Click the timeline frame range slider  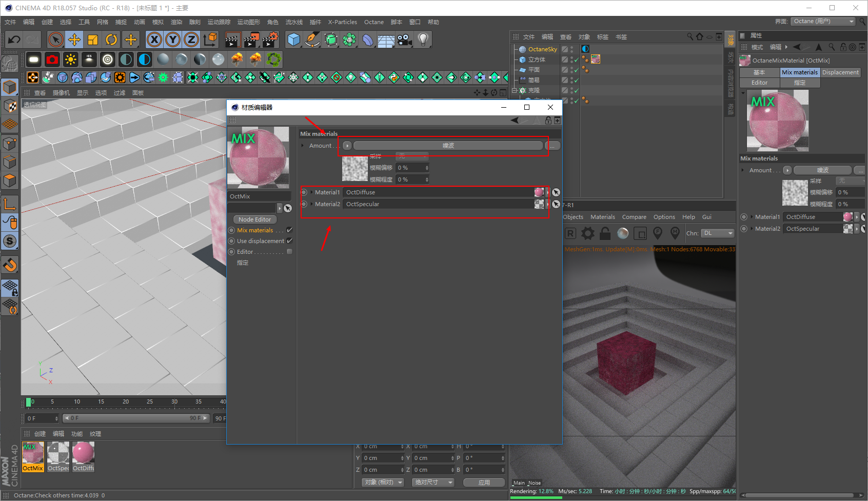tap(136, 418)
